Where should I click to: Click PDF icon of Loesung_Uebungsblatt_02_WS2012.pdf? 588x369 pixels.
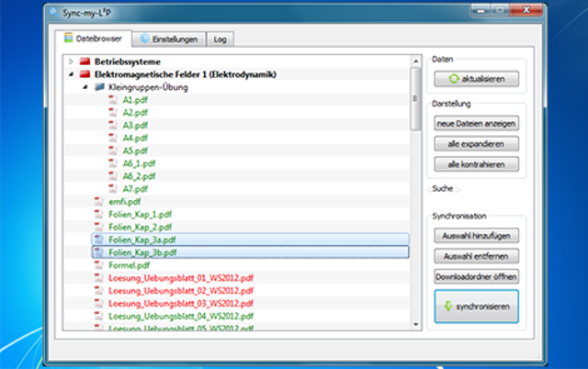[98, 291]
